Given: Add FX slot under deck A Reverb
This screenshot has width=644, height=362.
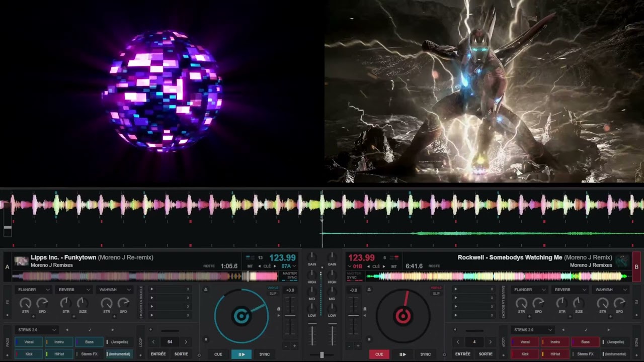Looking at the screenshot, I should (x=74, y=317).
